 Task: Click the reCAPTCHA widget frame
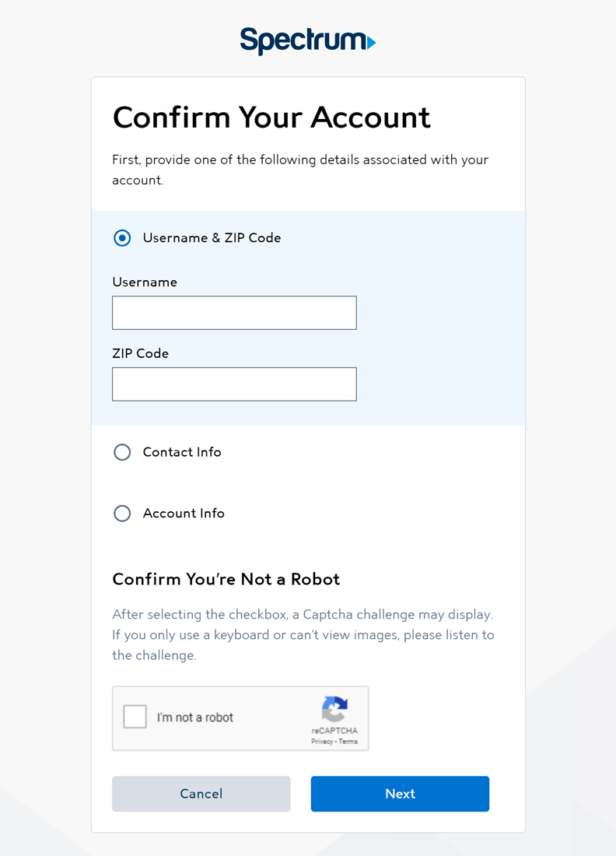click(x=240, y=717)
